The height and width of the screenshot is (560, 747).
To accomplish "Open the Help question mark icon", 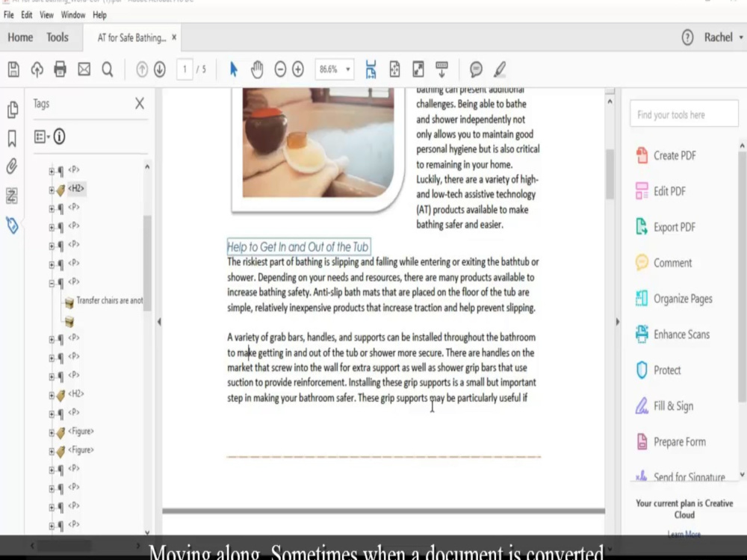I will [x=687, y=37].
